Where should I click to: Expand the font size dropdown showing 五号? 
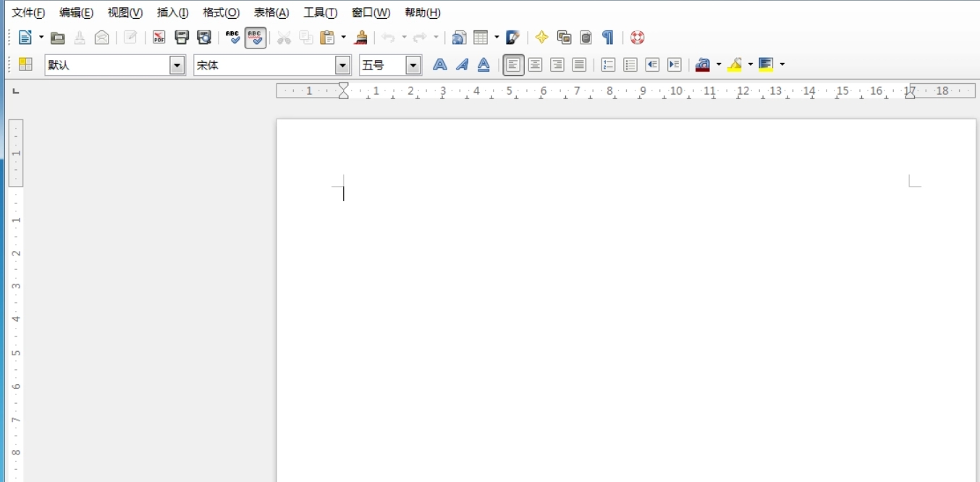(x=413, y=65)
